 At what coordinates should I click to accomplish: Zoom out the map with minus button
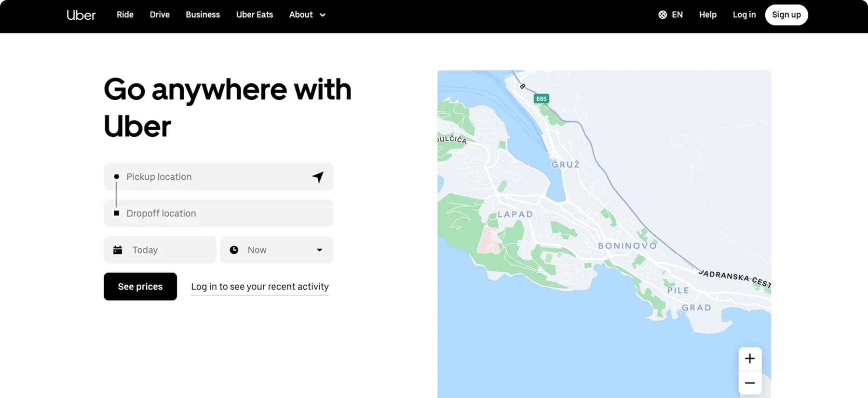click(750, 383)
